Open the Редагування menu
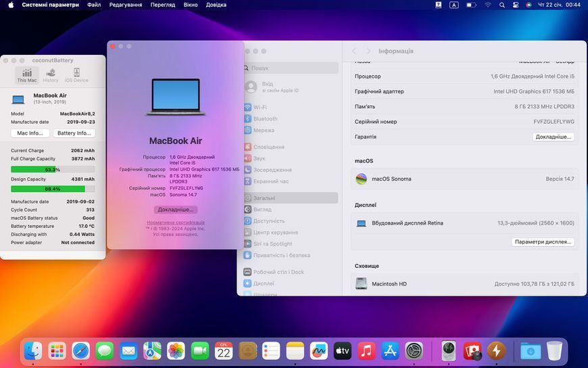 pyautogui.click(x=126, y=5)
